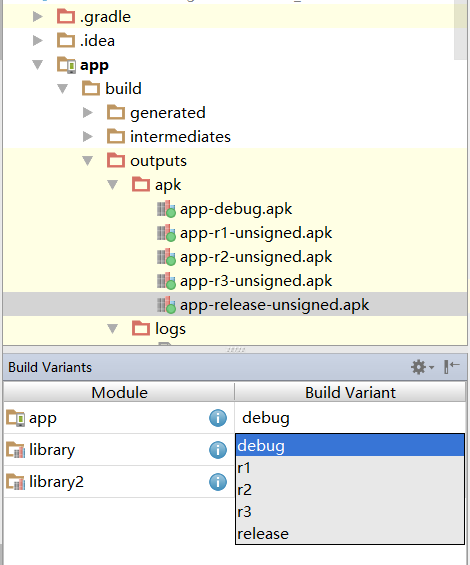Select the app module folder icon

coord(66,65)
